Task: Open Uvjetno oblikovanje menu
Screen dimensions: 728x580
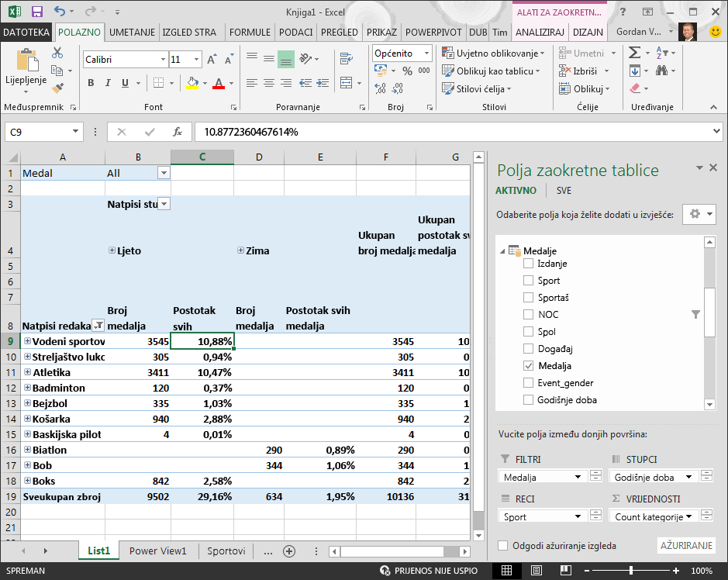Action: 494,54
